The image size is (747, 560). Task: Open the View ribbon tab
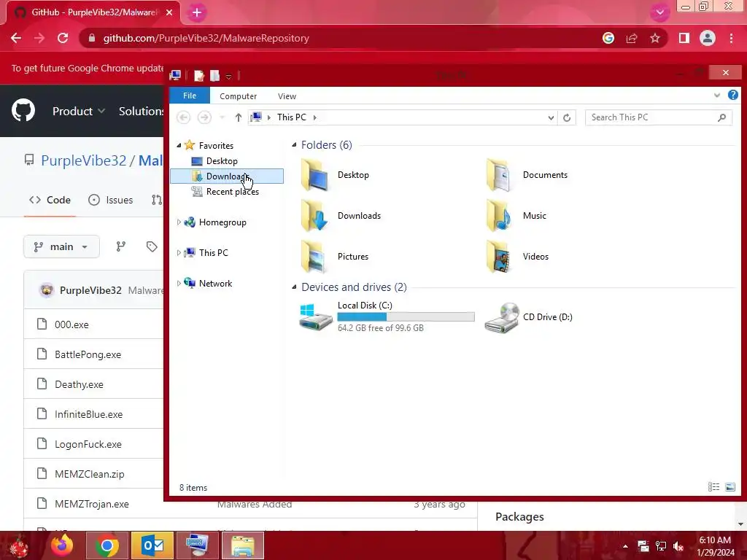click(x=287, y=96)
